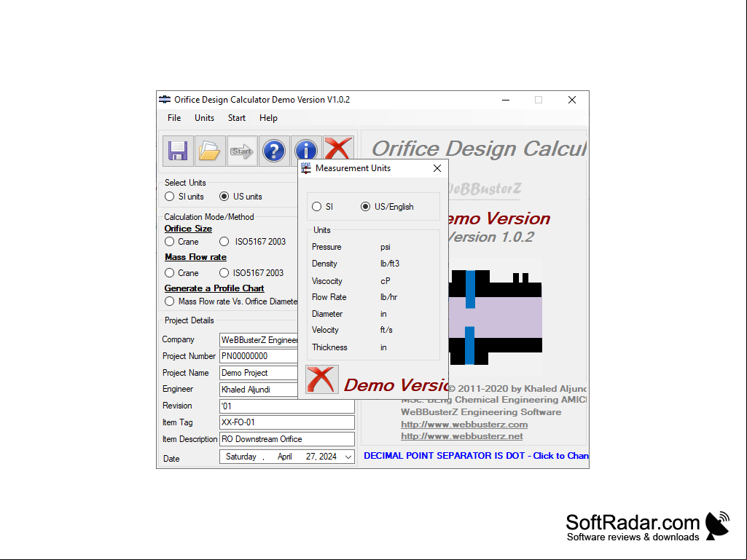747x560 pixels.
Task: Click the Engineer name input field
Action: tap(259, 390)
